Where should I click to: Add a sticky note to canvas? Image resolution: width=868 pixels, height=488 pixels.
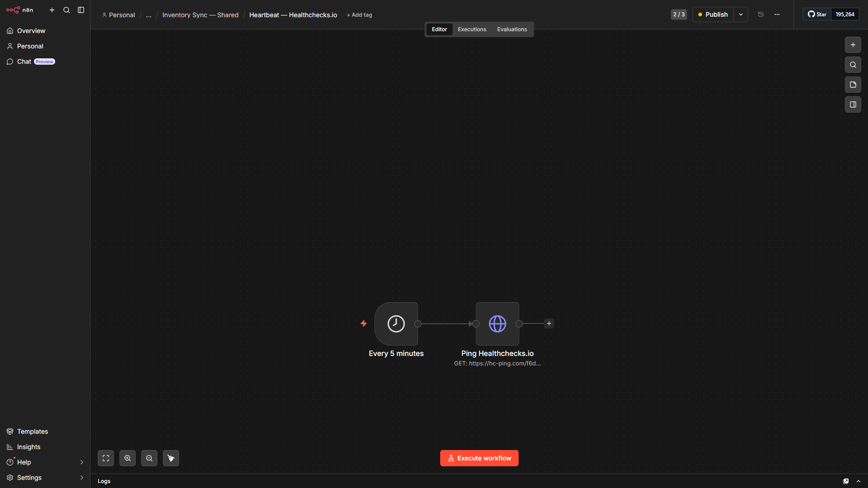(x=853, y=85)
